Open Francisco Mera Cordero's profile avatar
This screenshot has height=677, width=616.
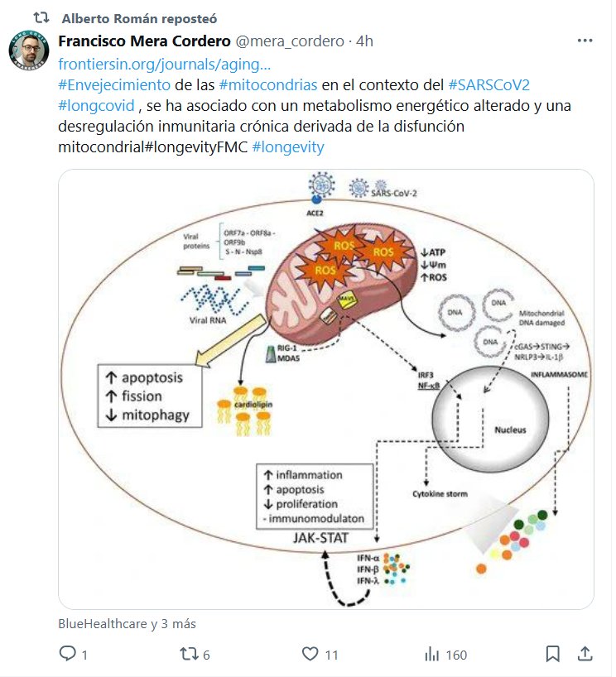(x=29, y=52)
